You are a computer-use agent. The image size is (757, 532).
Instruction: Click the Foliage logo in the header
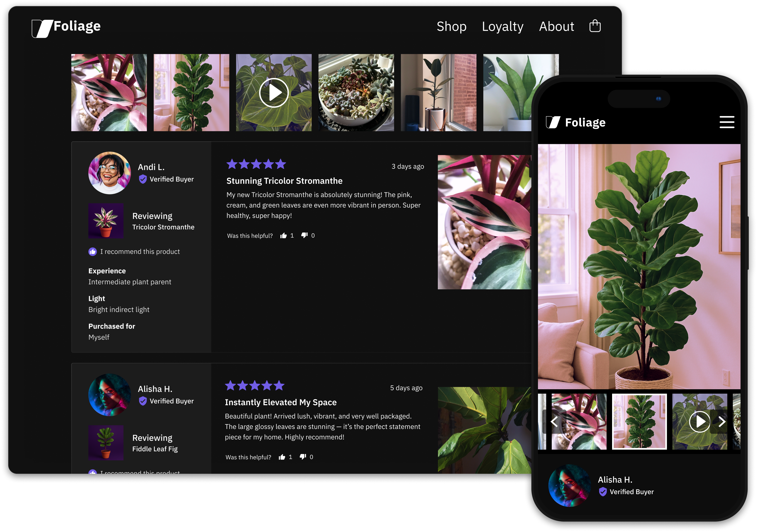tap(66, 26)
